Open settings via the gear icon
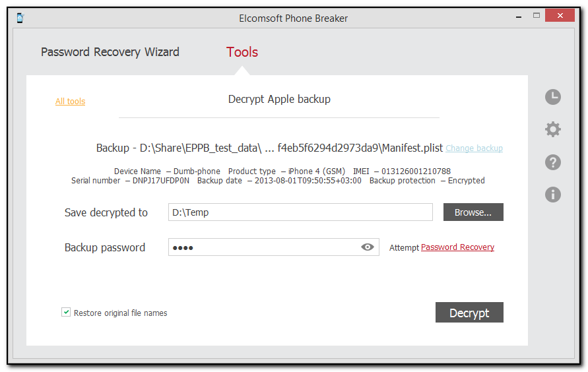The height and width of the screenshot is (372, 588). pyautogui.click(x=552, y=129)
